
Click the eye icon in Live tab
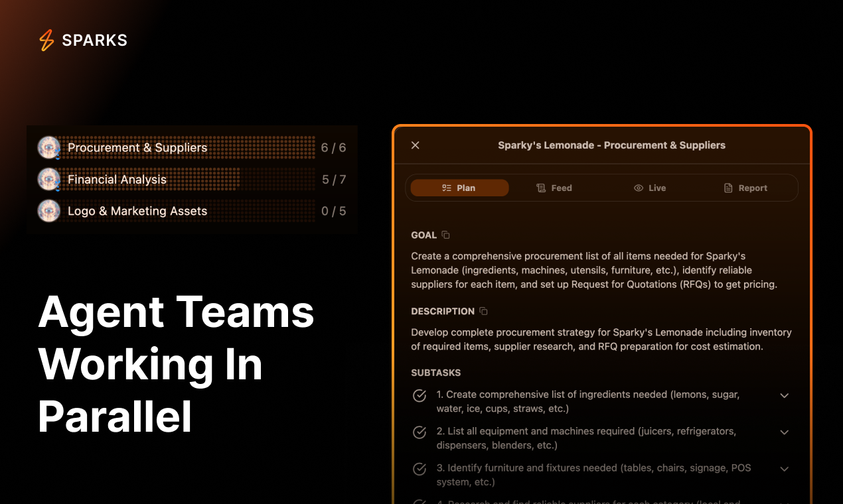[x=639, y=188]
